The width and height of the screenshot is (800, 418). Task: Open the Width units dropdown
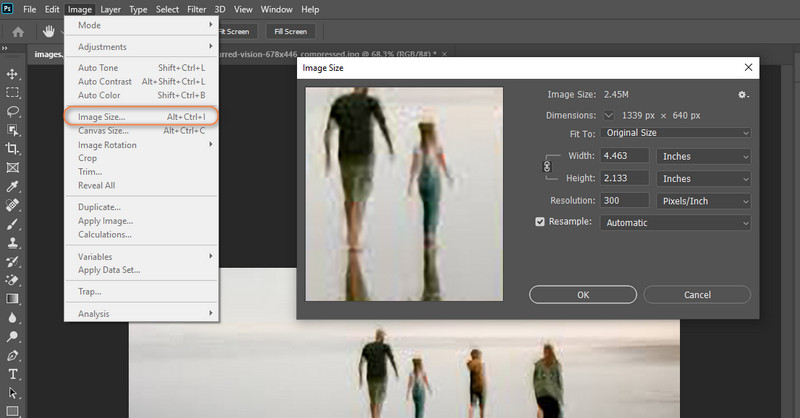(x=703, y=156)
